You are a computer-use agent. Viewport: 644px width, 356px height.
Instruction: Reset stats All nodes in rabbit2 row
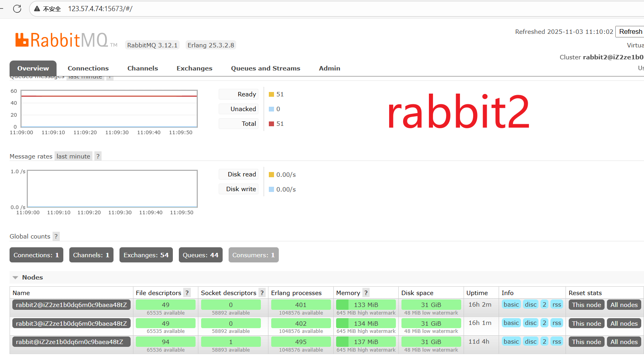click(x=624, y=305)
